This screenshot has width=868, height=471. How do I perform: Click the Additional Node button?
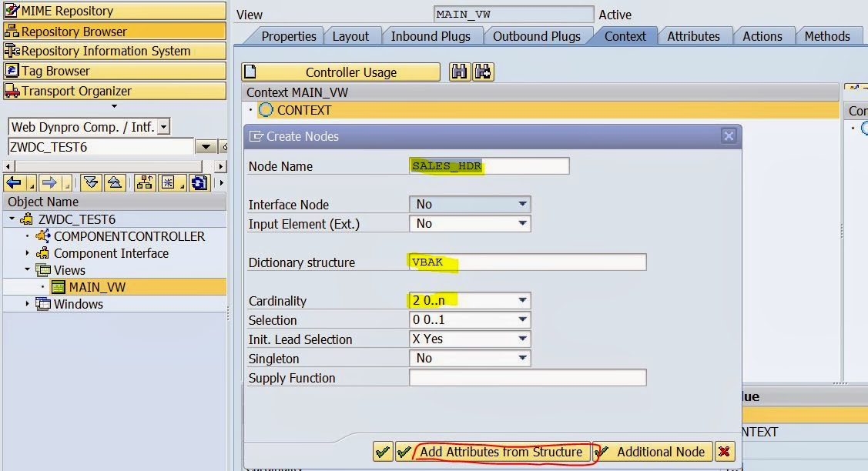(x=652, y=453)
